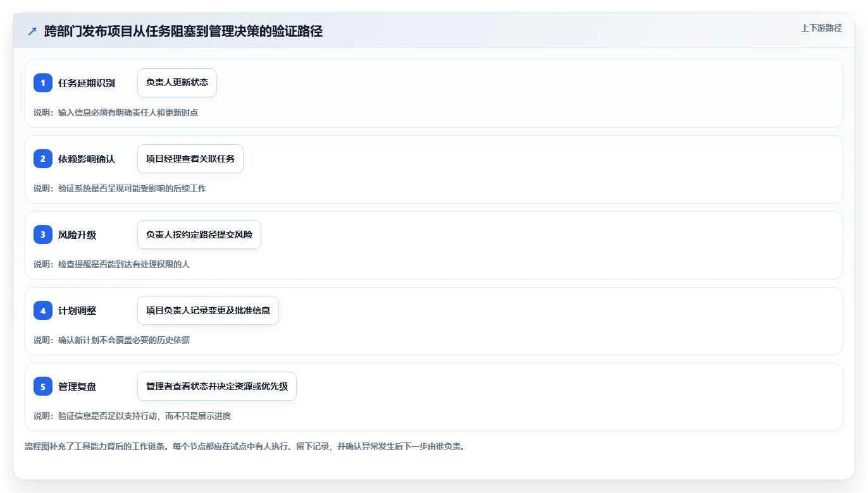Select the 项目经理查看关联任务 chip

(x=190, y=159)
